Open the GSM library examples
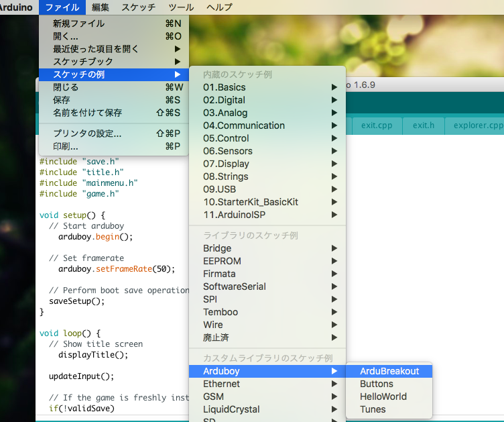The width and height of the screenshot is (504, 422). coord(267,397)
